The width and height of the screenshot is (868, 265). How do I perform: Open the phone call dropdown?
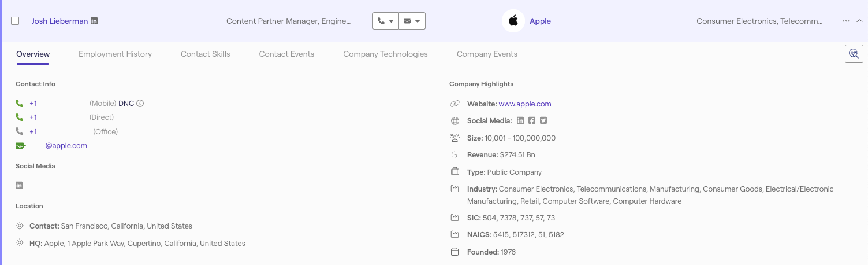(x=386, y=21)
